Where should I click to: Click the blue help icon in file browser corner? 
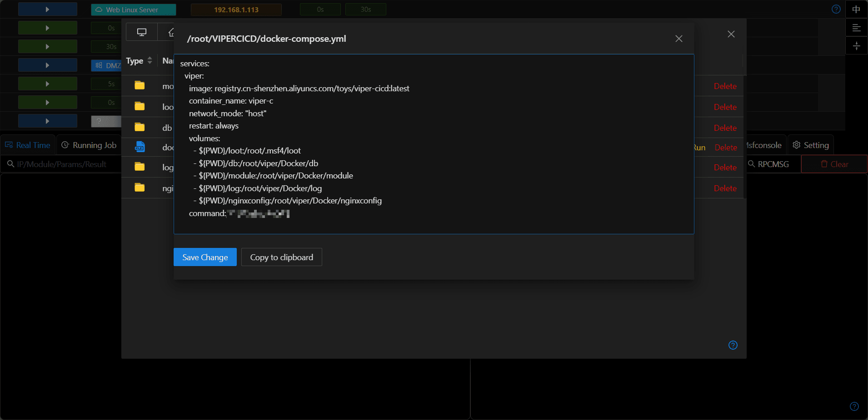tap(733, 345)
